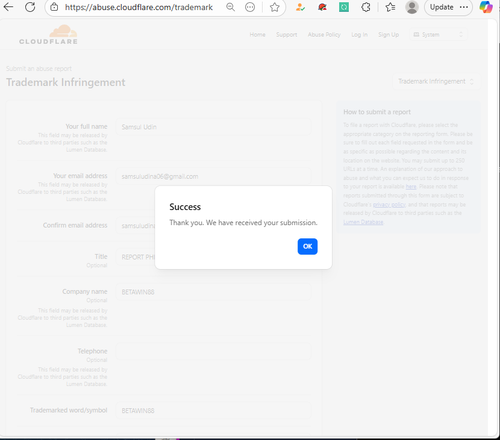Open the orange person extension icon

point(300,7)
